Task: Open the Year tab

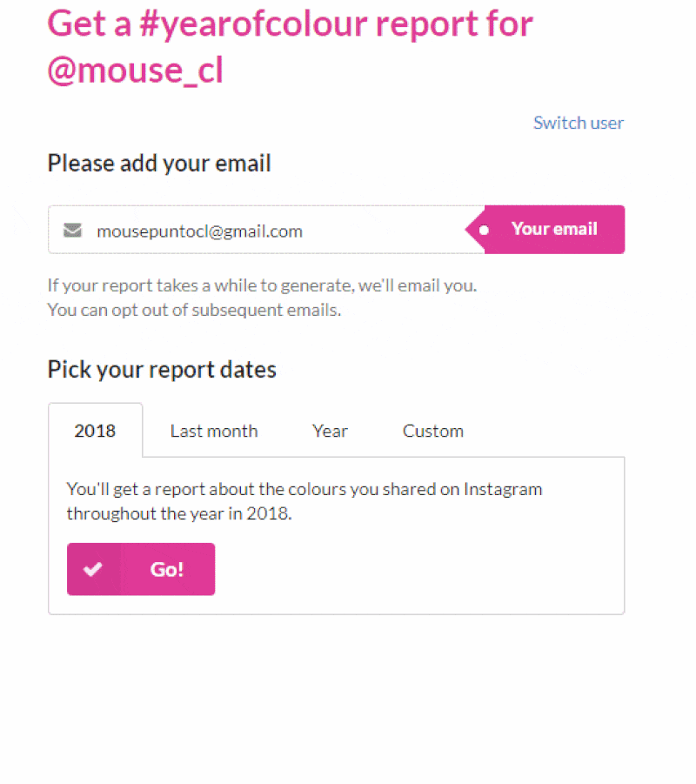Action: (330, 431)
